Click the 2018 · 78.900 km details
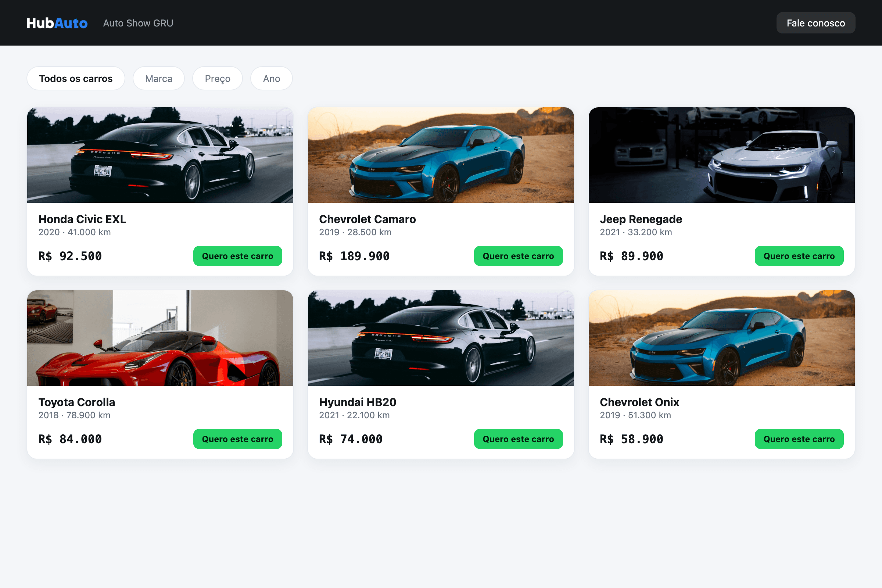The height and width of the screenshot is (588, 882). coord(74,415)
